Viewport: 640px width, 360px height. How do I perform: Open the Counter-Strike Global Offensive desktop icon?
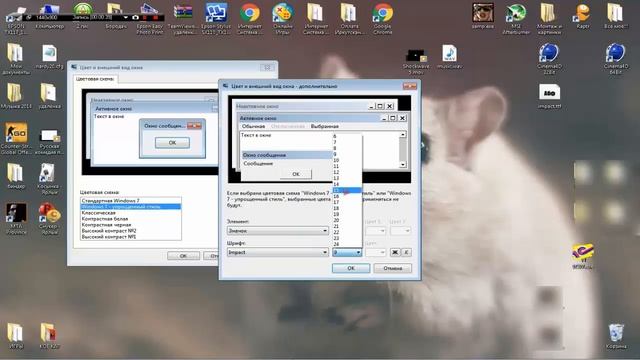(x=16, y=138)
